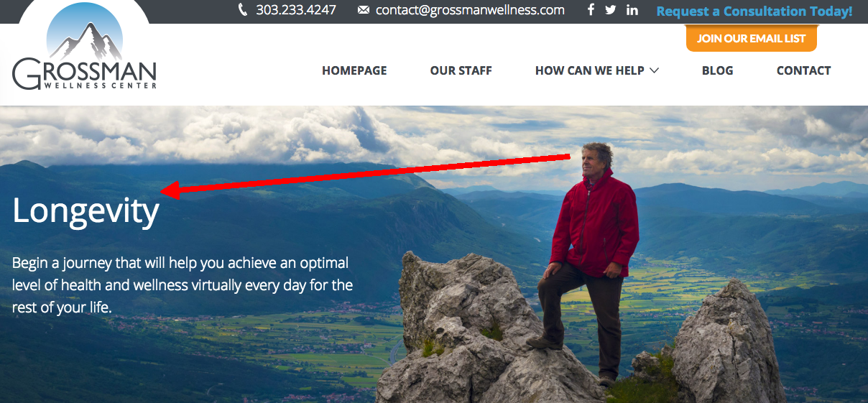The image size is (868, 403).
Task: Click the 303.233.4247 phone number
Action: tap(296, 10)
